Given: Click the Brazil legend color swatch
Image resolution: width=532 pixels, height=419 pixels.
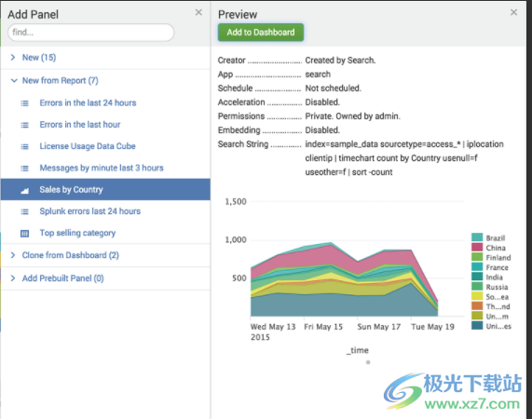Looking at the screenshot, I should [x=477, y=237].
